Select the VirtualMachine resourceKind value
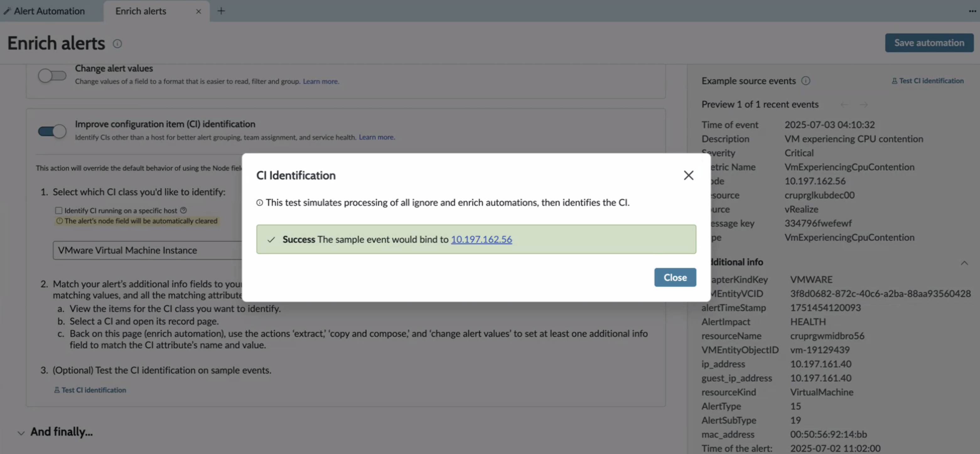Screen dimensions: 980x454 821,392
